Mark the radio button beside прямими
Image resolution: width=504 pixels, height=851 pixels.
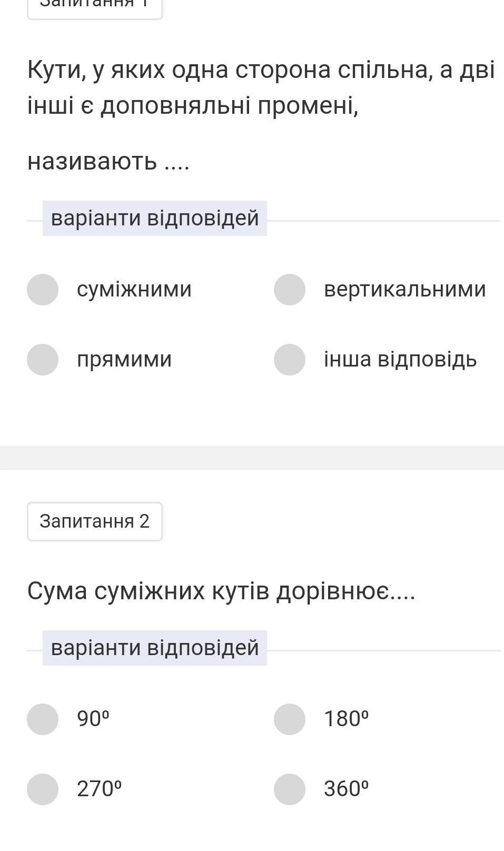(x=43, y=360)
